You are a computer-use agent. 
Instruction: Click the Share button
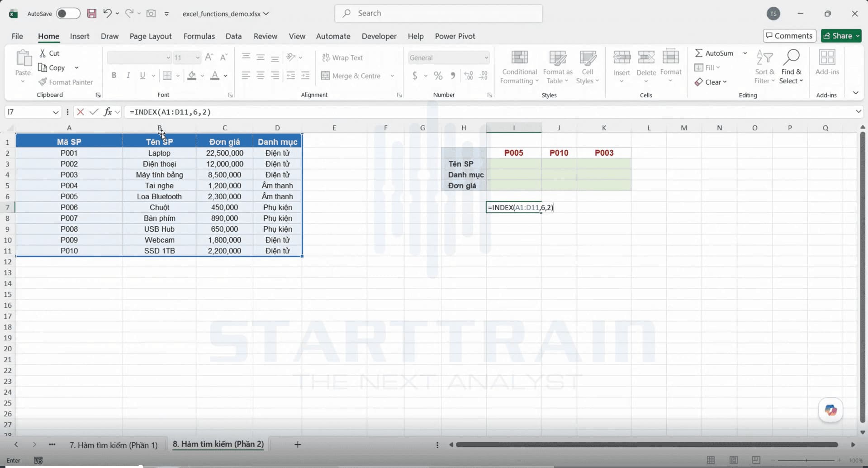[x=841, y=36]
